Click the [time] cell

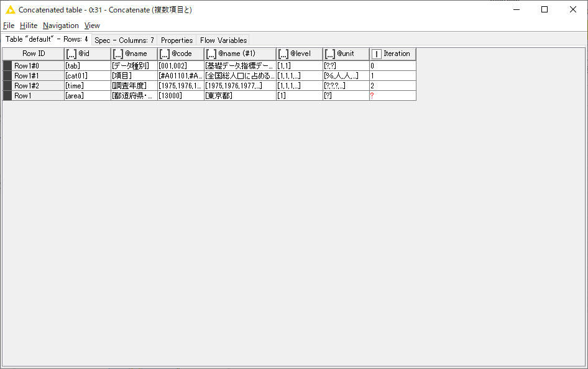click(88, 86)
